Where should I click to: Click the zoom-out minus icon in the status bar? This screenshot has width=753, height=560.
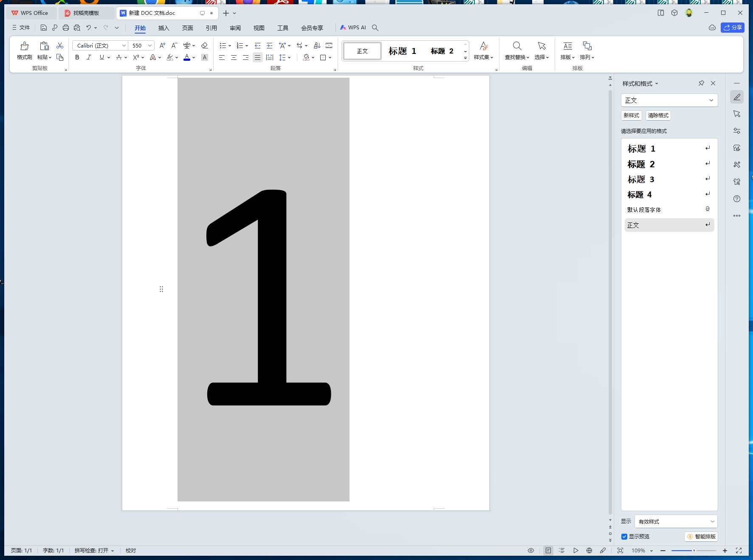[x=663, y=551]
